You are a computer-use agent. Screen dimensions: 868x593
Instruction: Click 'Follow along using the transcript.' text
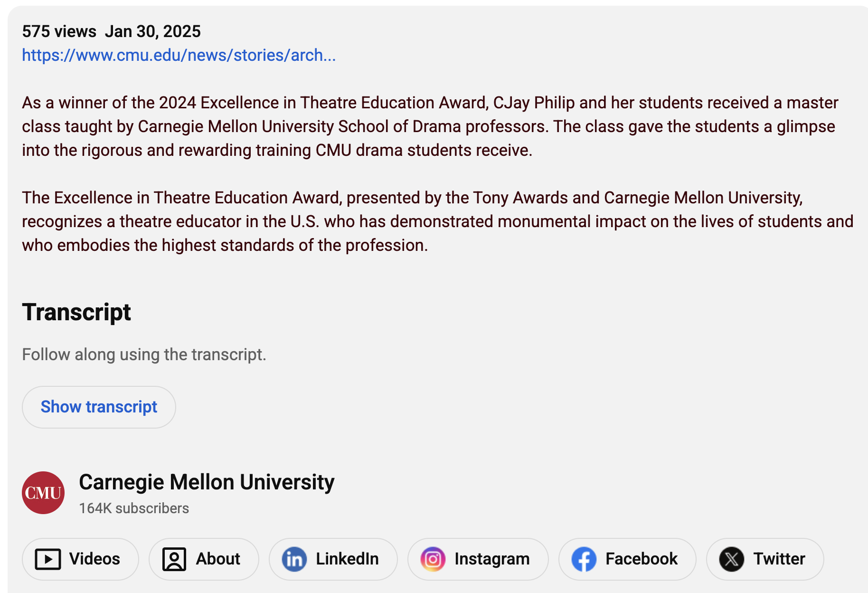[x=144, y=354]
